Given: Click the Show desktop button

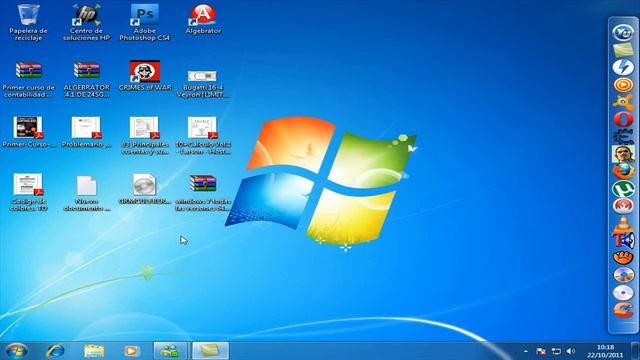Looking at the screenshot, I should point(635,351).
